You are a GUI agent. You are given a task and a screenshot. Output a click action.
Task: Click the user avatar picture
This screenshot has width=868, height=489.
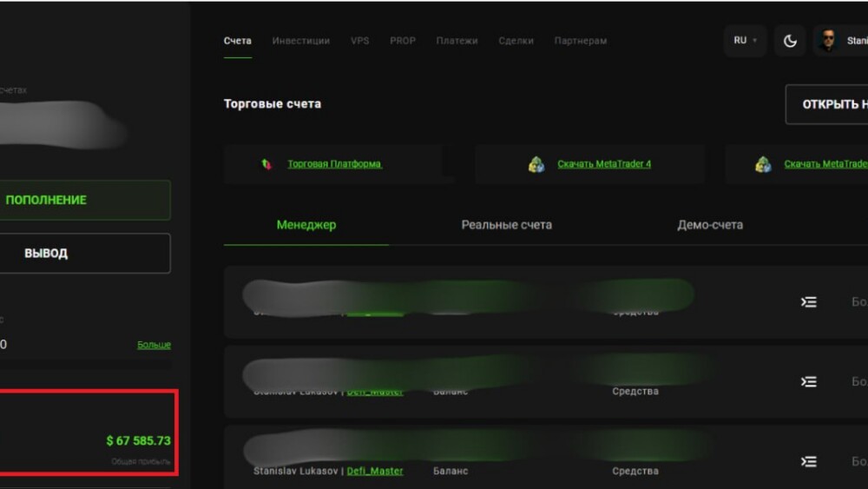pyautogui.click(x=828, y=41)
